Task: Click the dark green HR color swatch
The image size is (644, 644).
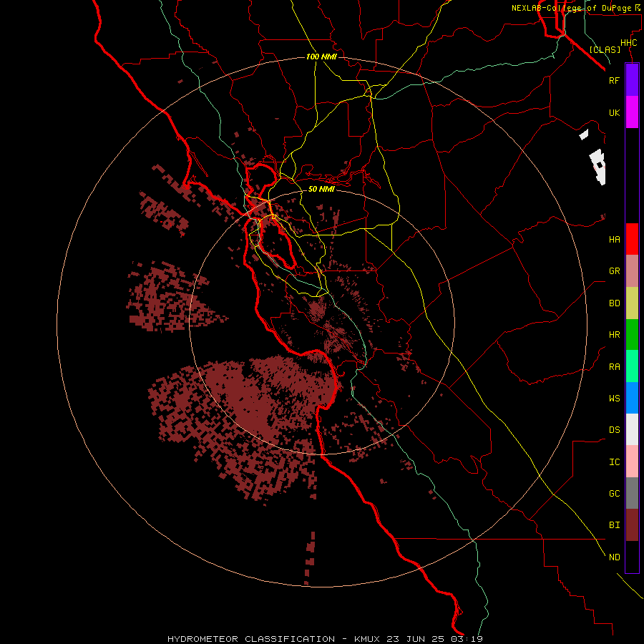Action: pyautogui.click(x=632, y=335)
